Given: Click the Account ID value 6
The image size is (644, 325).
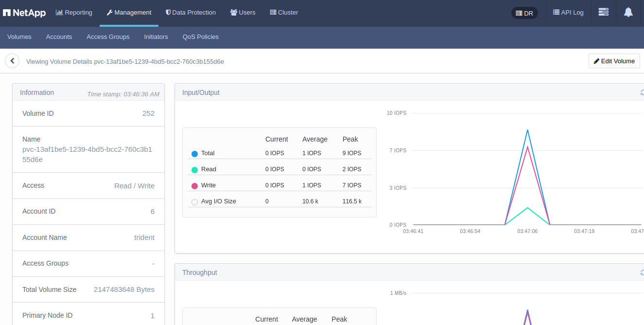Looking at the screenshot, I should click(x=153, y=212).
